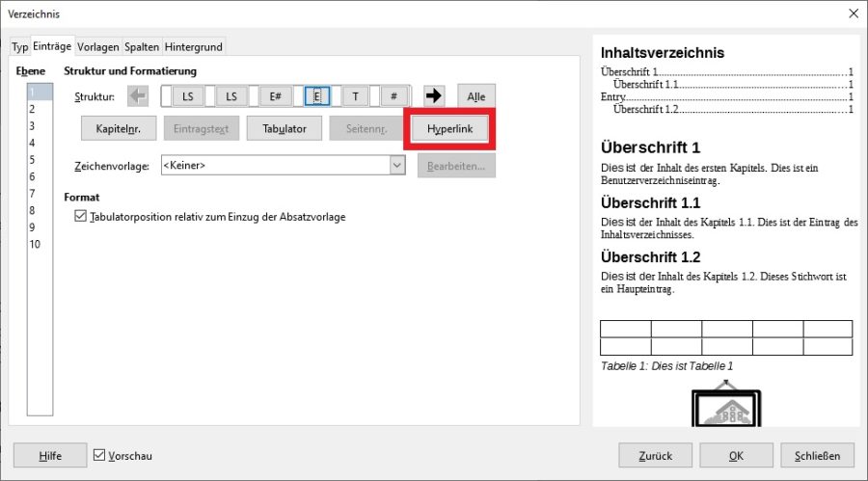868x481 pixels.
Task: Open the Spalten tab
Action: tap(142, 47)
